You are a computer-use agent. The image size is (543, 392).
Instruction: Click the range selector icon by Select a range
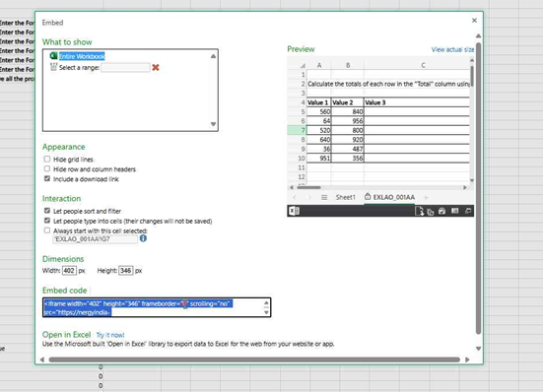click(53, 67)
